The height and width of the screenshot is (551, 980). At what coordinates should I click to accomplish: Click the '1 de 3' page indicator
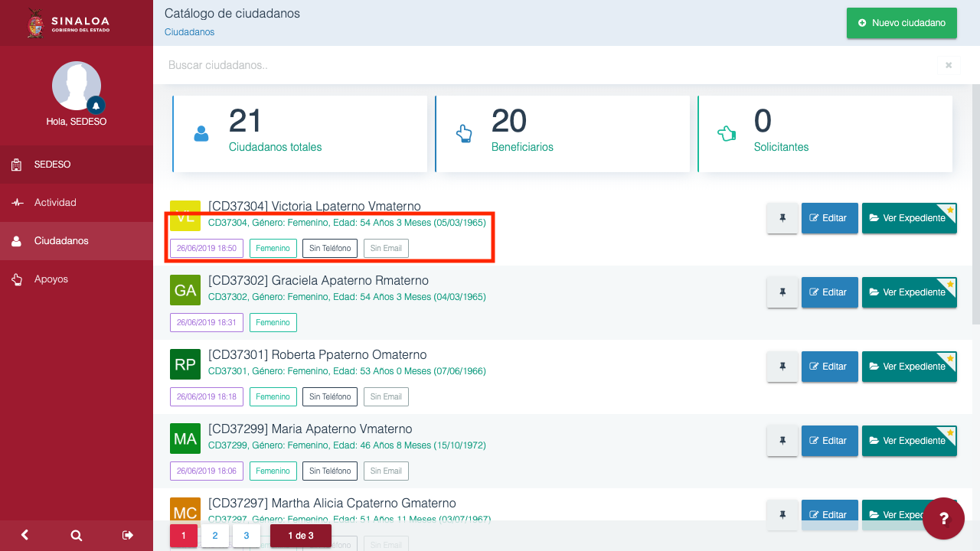point(301,536)
